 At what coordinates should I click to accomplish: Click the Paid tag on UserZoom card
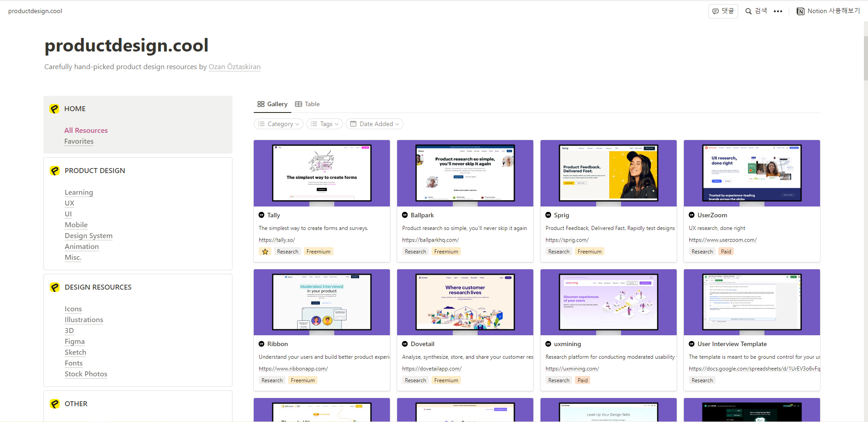726,252
